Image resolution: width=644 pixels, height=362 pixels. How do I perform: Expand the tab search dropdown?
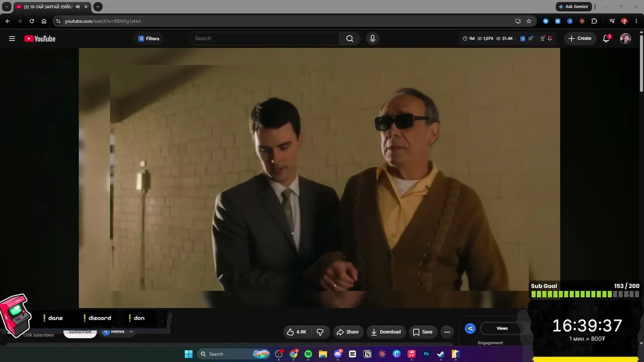7,7
